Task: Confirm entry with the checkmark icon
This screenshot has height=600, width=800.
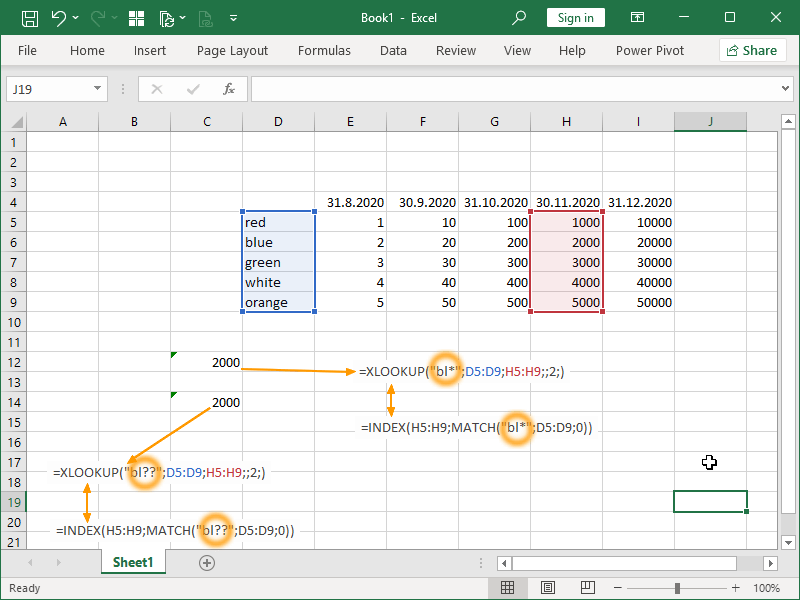Action: pyautogui.click(x=192, y=88)
